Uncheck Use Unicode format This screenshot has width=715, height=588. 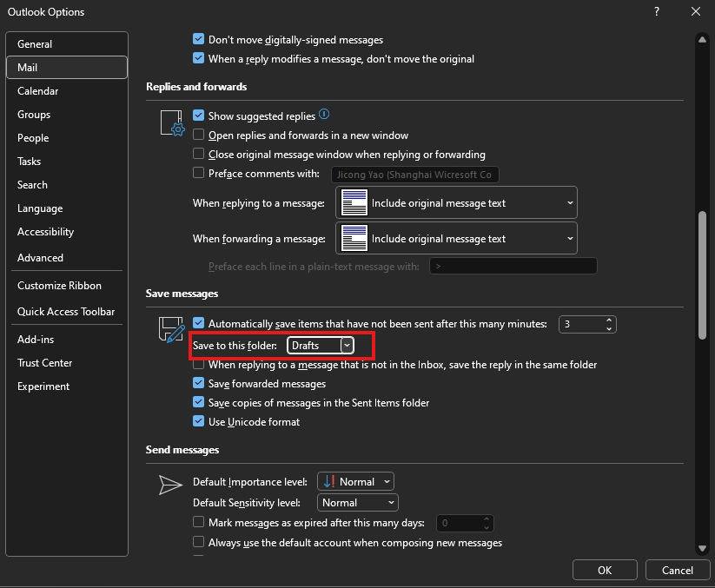(x=198, y=420)
